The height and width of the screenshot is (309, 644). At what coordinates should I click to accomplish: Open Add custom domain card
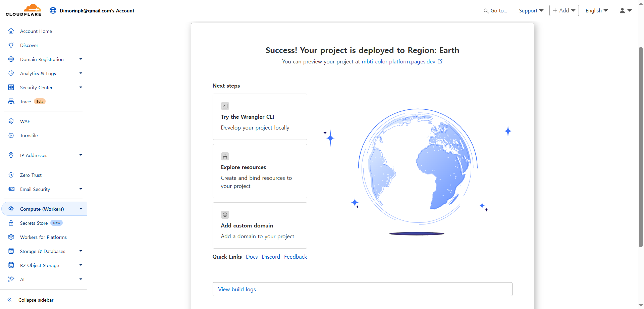[x=260, y=225]
